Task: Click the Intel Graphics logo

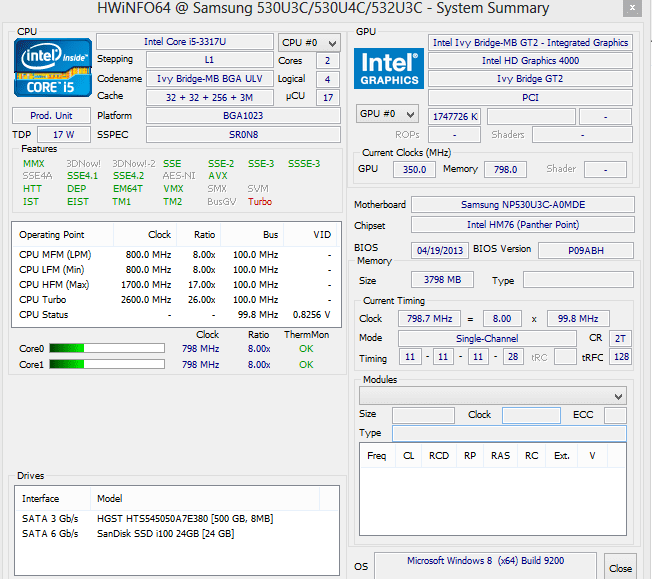Action: pos(389,69)
